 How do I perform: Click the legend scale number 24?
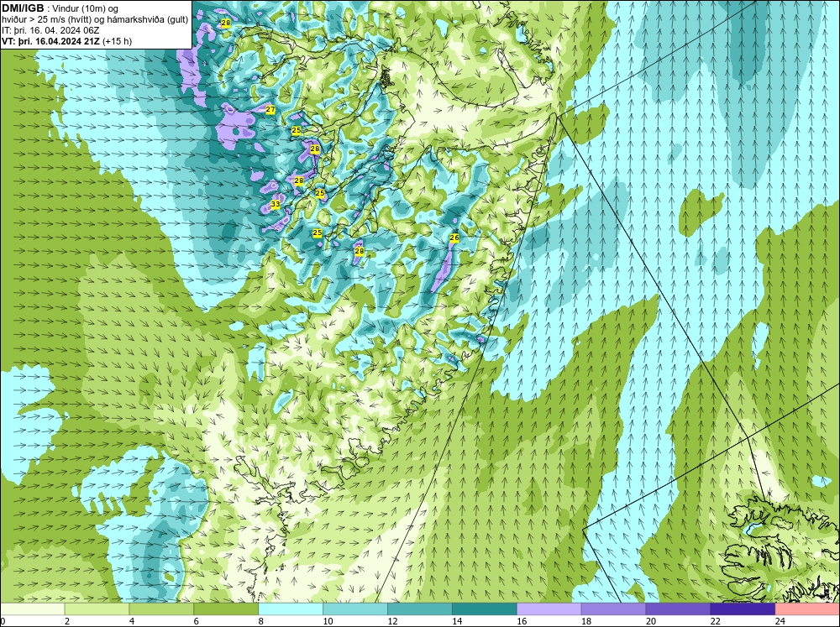(x=780, y=621)
